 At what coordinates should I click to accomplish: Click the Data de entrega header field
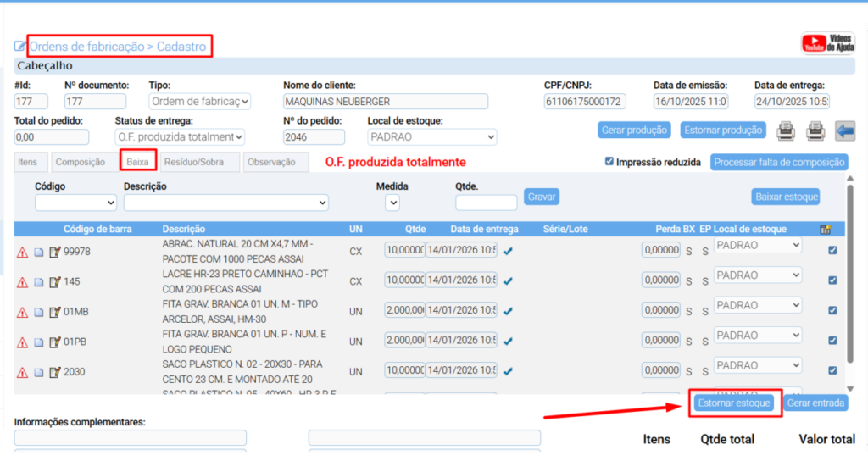pyautogui.click(x=793, y=102)
